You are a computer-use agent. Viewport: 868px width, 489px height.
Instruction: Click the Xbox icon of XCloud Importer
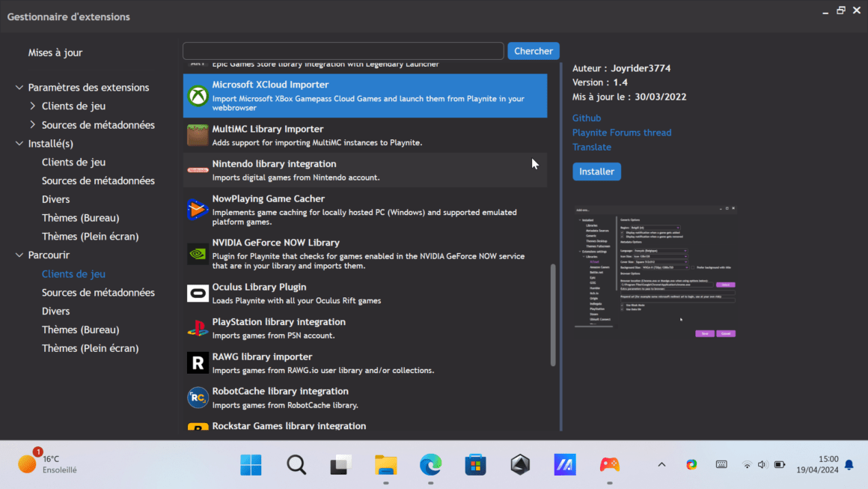[198, 96]
